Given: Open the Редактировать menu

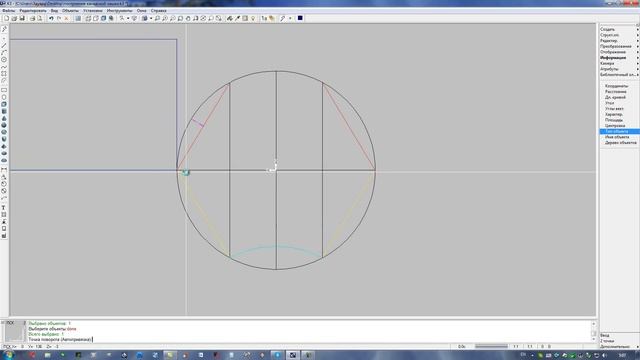Looking at the screenshot, I should (33, 11).
